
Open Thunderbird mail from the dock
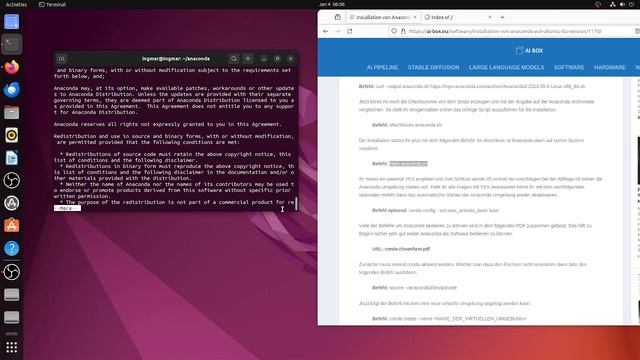point(11,90)
